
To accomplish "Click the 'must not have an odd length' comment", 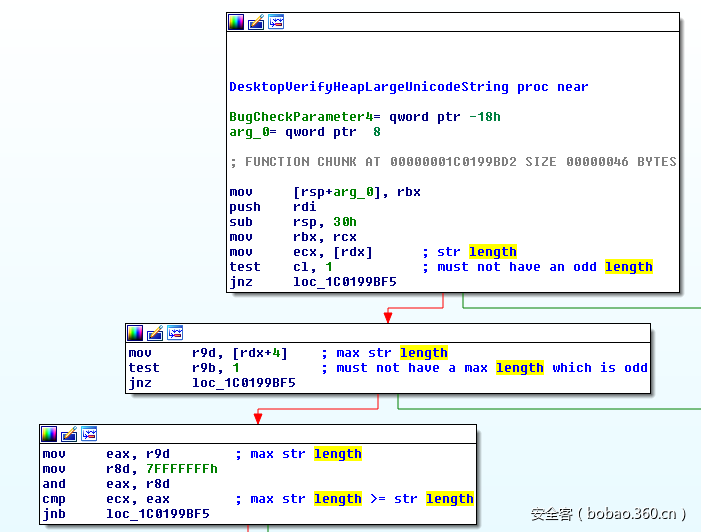I will [537, 267].
